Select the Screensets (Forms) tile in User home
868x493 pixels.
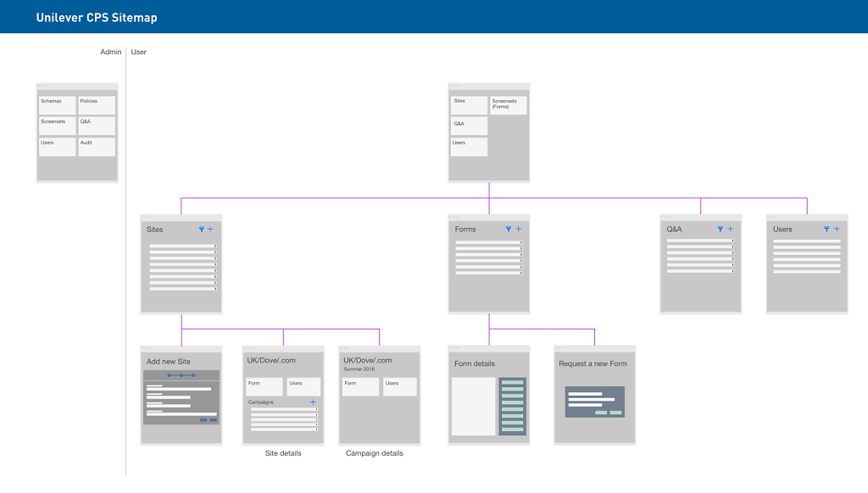[509, 105]
